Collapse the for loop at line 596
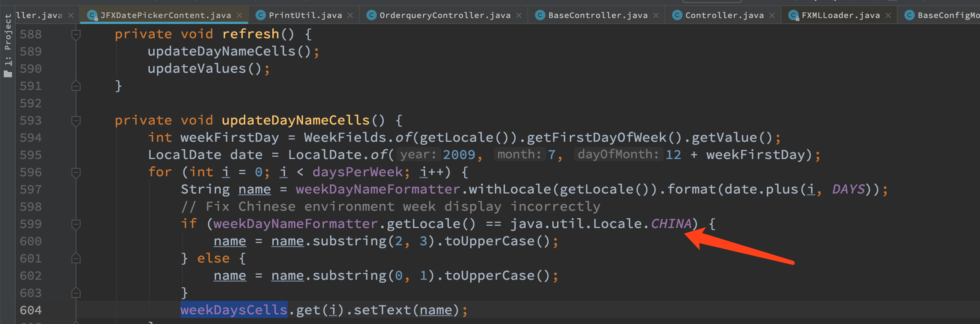The height and width of the screenshot is (324, 980). (76, 173)
